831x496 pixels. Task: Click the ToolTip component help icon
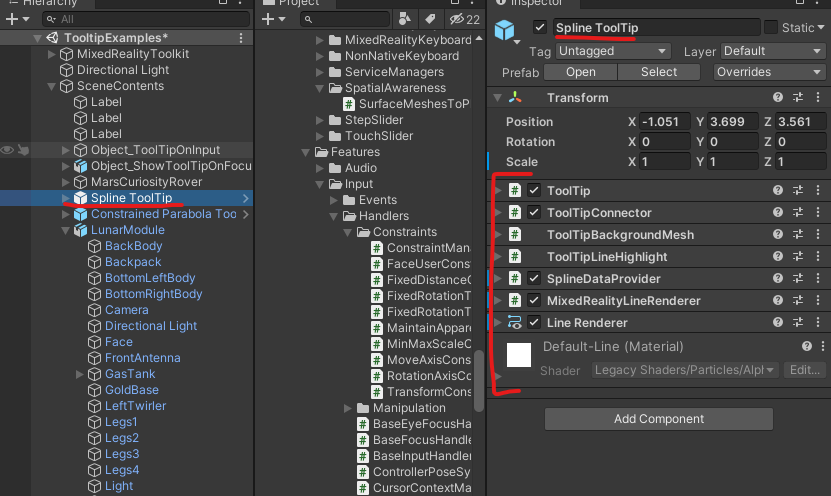coord(777,190)
